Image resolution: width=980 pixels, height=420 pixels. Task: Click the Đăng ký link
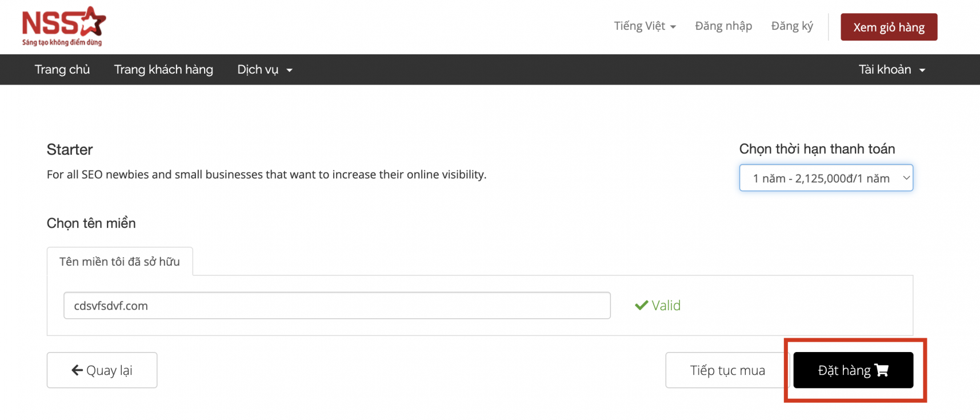[792, 26]
